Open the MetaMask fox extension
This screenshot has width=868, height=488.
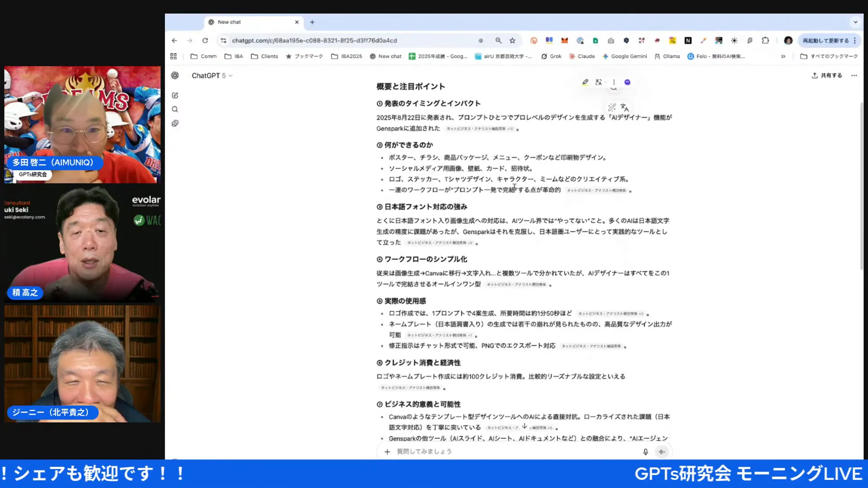(565, 41)
